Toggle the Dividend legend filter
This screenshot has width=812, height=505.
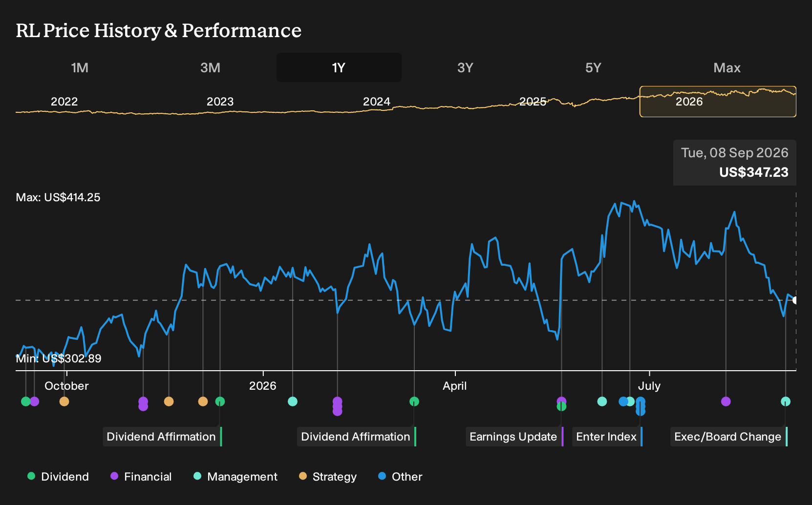point(58,477)
